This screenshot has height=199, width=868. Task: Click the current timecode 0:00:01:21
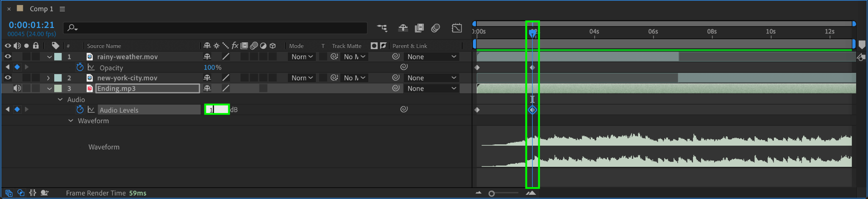[x=31, y=25]
